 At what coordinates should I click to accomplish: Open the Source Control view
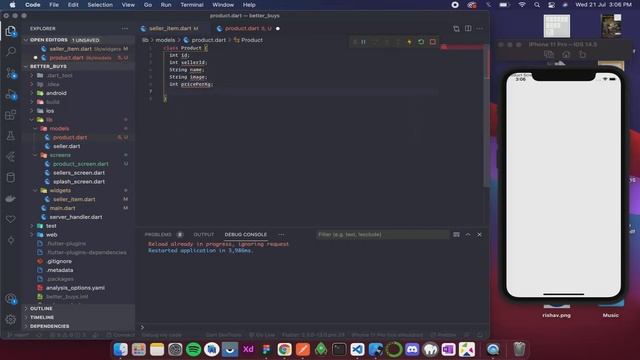point(11,73)
